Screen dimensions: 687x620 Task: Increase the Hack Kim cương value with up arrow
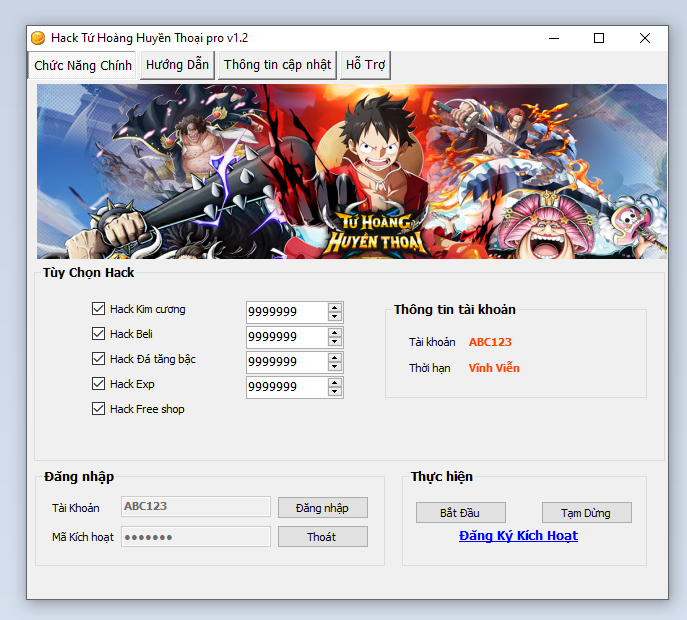[x=334, y=307]
